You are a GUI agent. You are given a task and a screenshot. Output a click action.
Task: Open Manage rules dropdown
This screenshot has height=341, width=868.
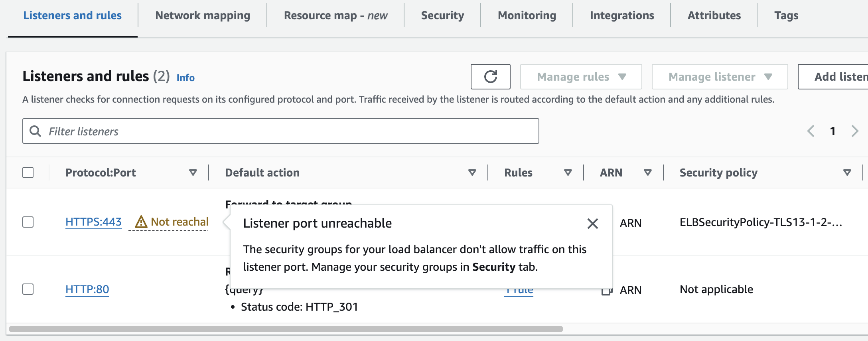(x=581, y=77)
